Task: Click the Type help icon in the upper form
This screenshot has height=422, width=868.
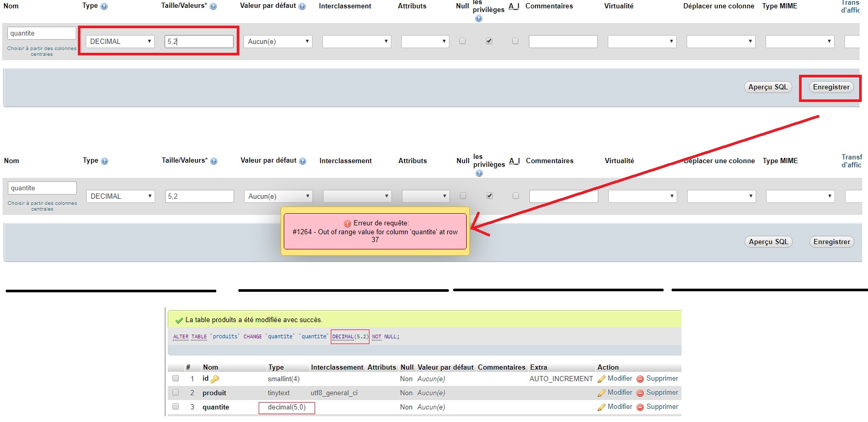Action: 104,6
